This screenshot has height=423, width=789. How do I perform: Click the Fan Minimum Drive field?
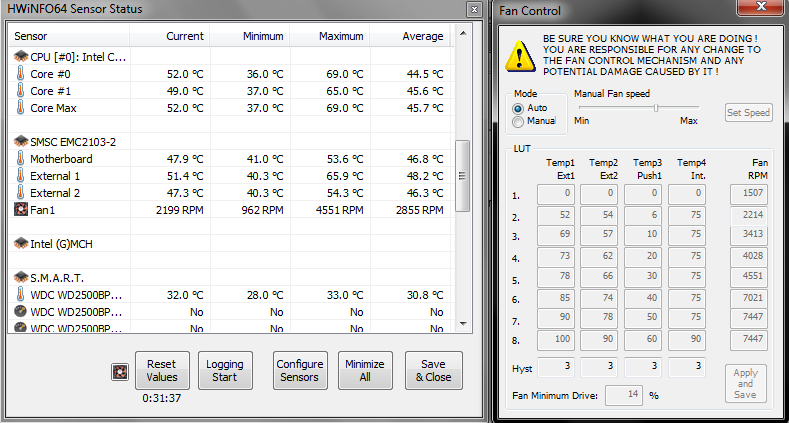(623, 395)
